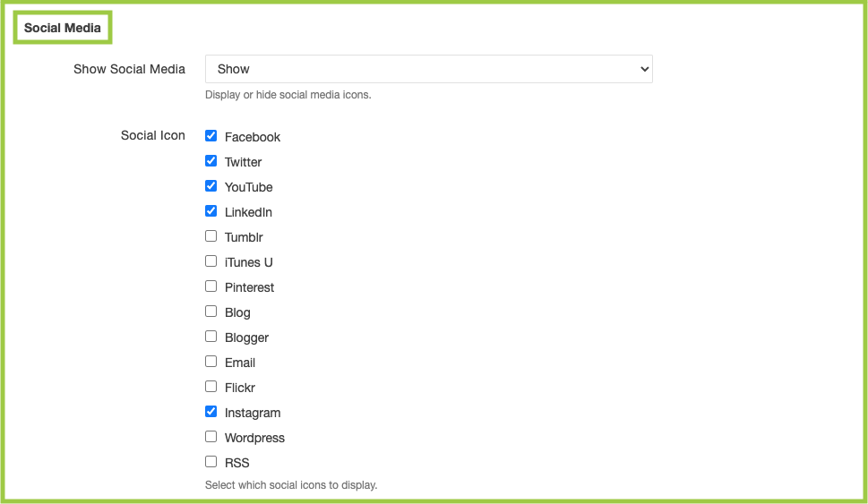The width and height of the screenshot is (868, 504).
Task: Uncheck the Twitter checkbox
Action: click(211, 161)
